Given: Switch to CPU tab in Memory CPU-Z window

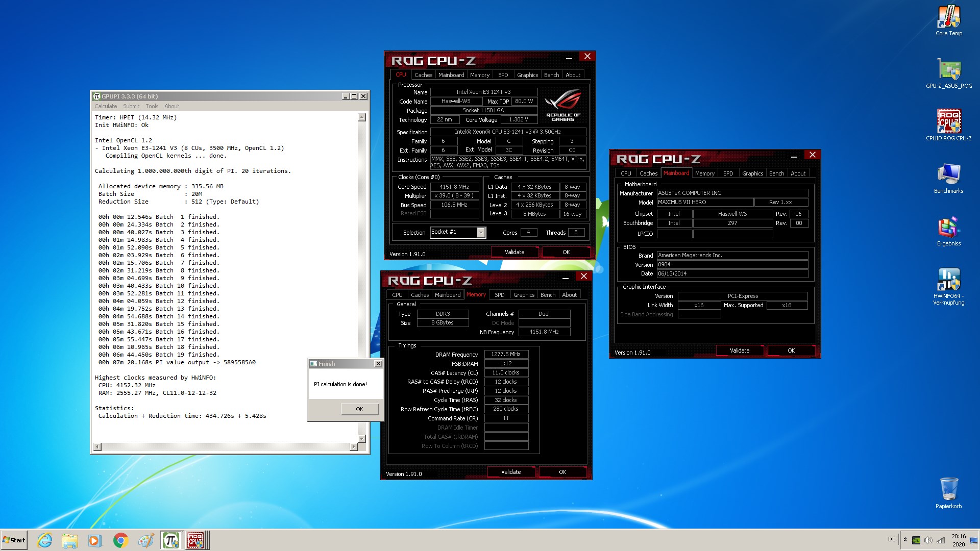Looking at the screenshot, I should pos(397,295).
